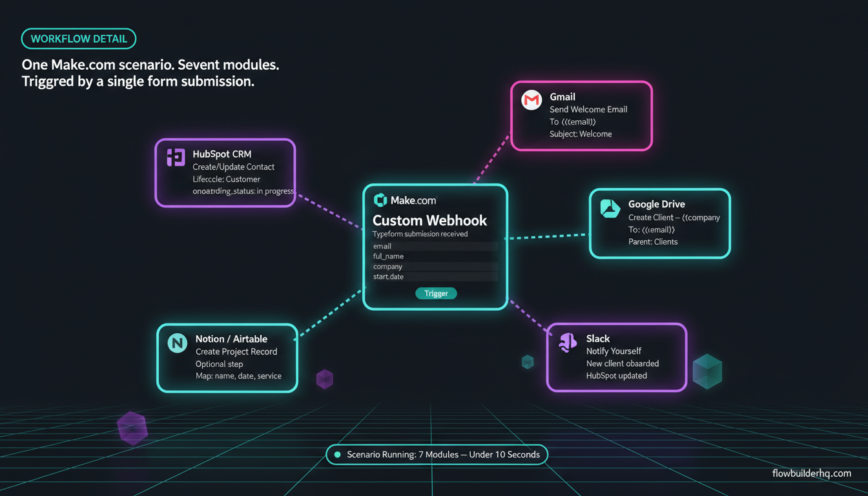The width and height of the screenshot is (868, 496).
Task: Click 'Typeform submission received' text
Action: [420, 234]
